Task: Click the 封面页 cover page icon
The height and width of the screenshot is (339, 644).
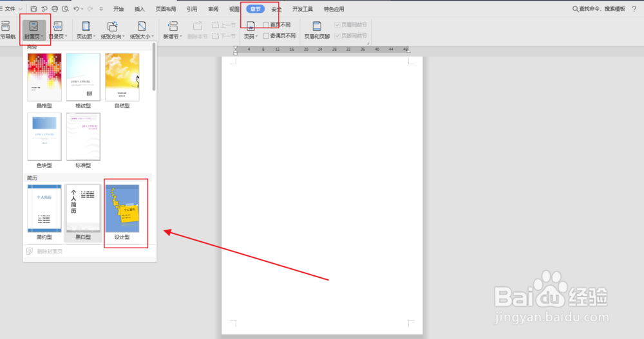Action: [33, 26]
